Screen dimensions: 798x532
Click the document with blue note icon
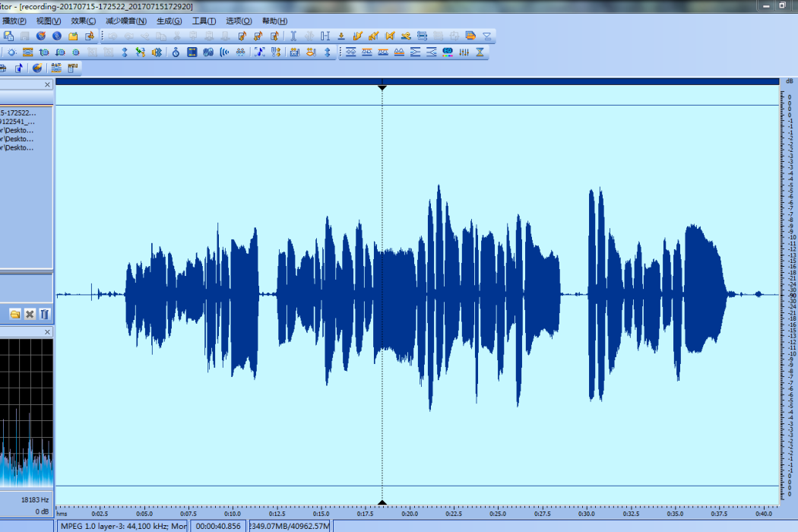coord(19,68)
